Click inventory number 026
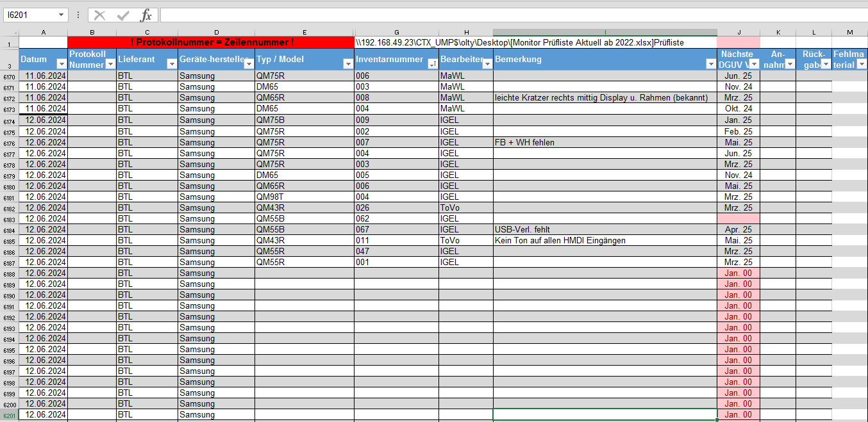 tap(396, 207)
